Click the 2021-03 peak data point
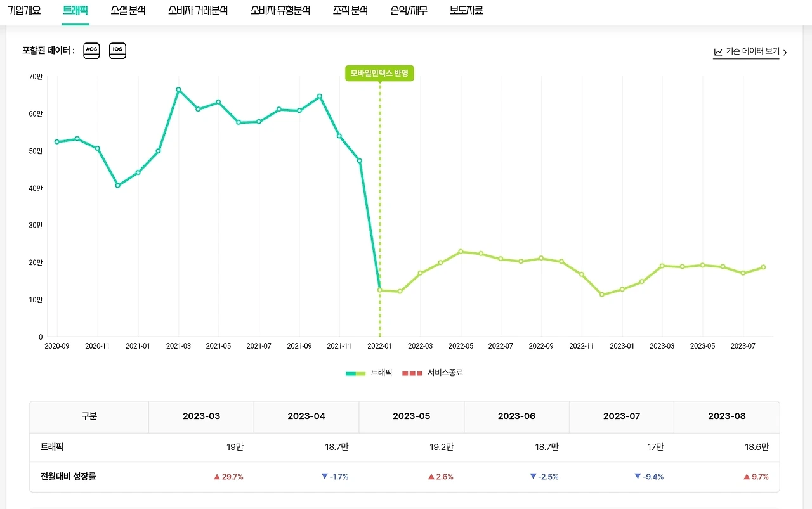Screen dimensions: 812x509 [x=178, y=90]
